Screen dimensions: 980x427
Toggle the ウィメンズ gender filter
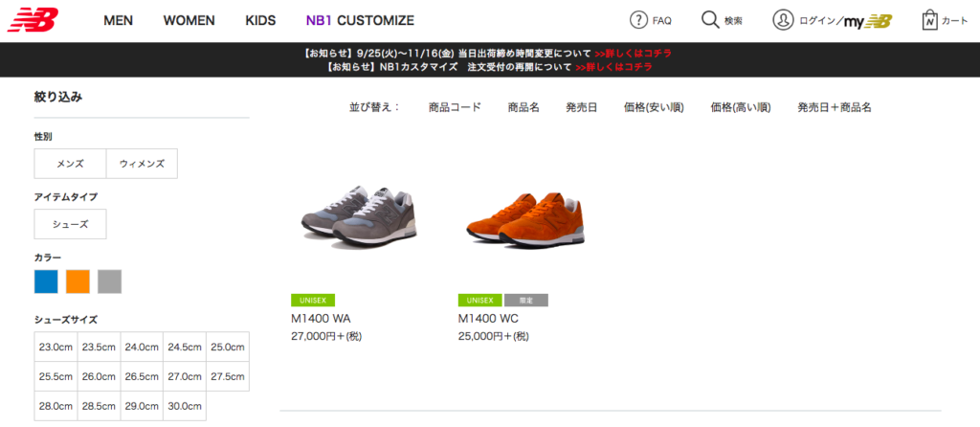click(142, 164)
